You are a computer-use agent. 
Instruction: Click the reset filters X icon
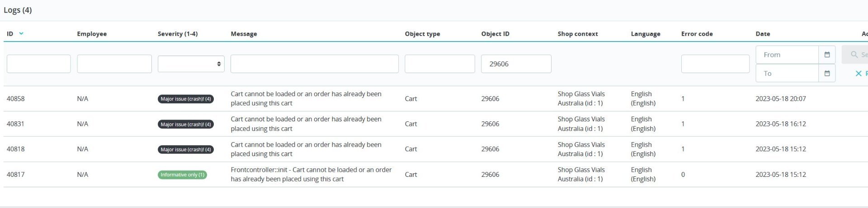858,73
